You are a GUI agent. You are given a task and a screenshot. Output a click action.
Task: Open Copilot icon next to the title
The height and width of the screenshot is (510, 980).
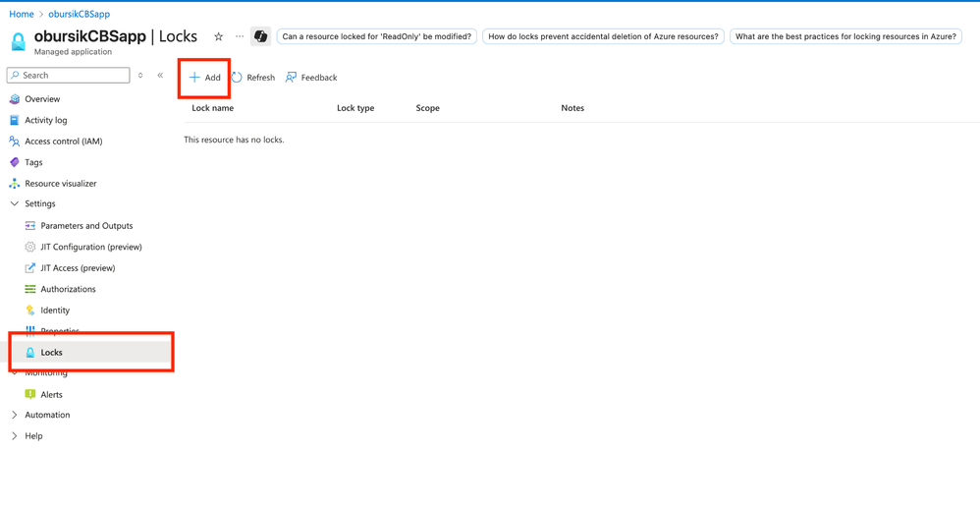pyautogui.click(x=260, y=36)
